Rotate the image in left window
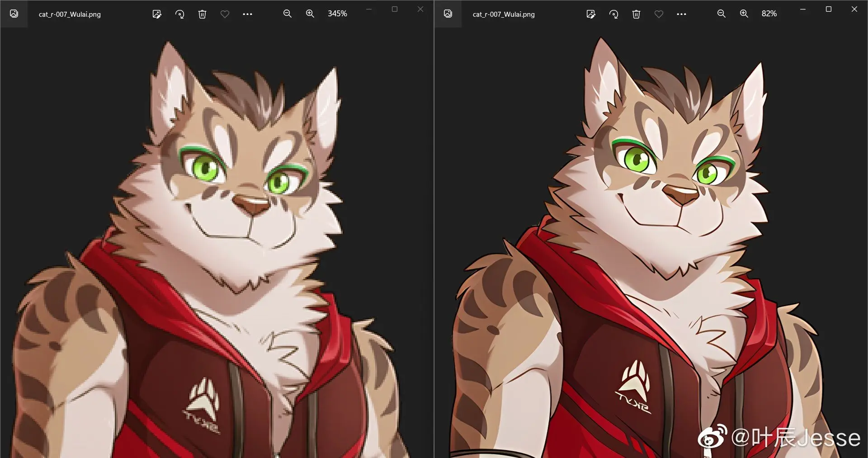 (x=179, y=14)
